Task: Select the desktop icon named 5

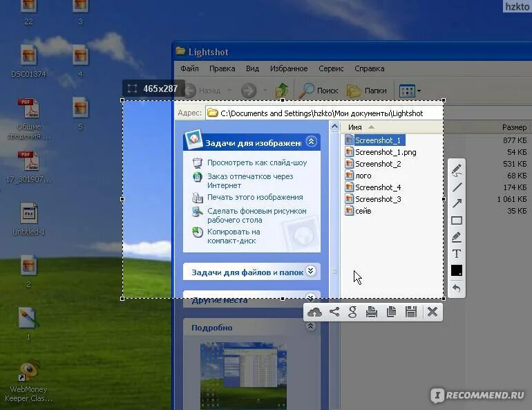Action: (x=80, y=113)
